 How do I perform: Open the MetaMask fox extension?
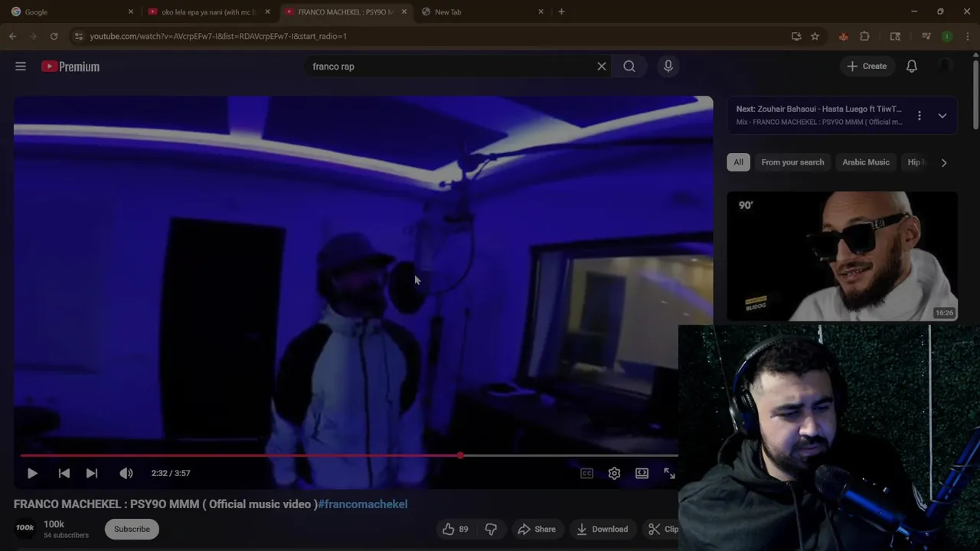[x=843, y=36]
